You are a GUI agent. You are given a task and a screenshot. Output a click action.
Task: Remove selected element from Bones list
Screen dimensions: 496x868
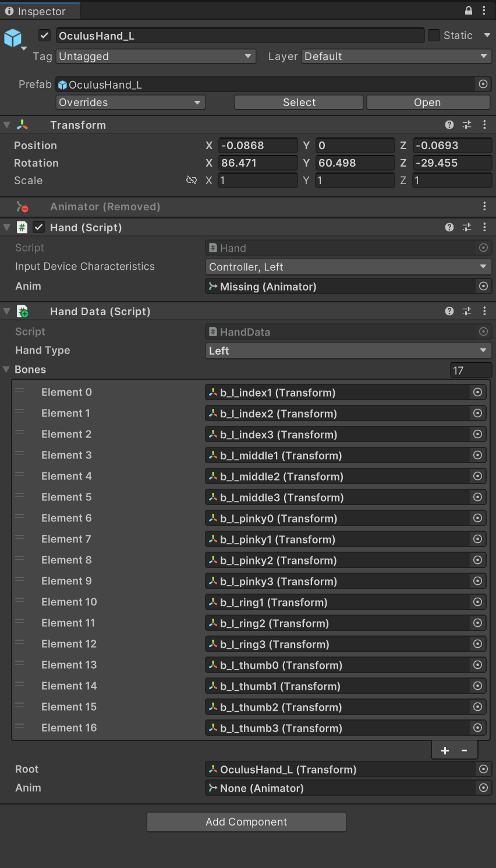point(464,750)
